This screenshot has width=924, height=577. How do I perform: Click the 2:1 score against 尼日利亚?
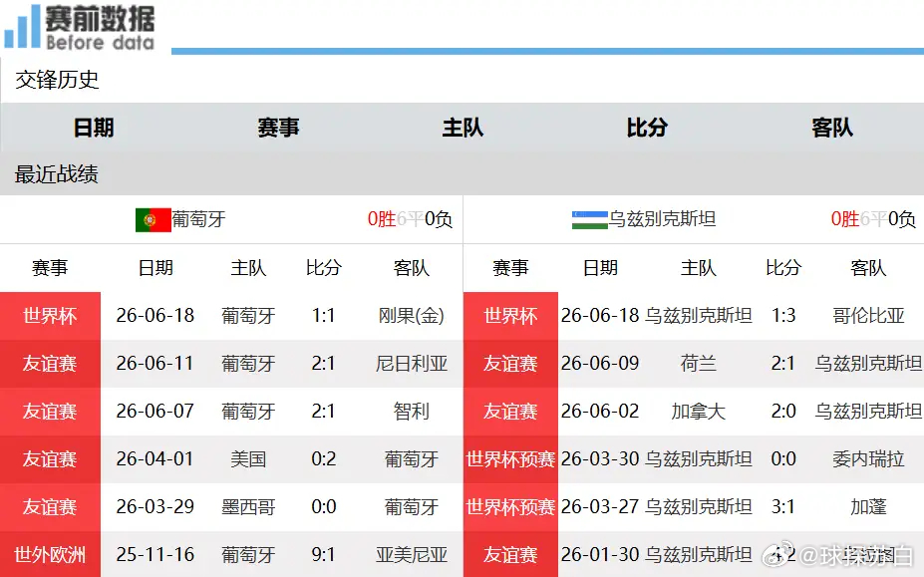coord(324,364)
